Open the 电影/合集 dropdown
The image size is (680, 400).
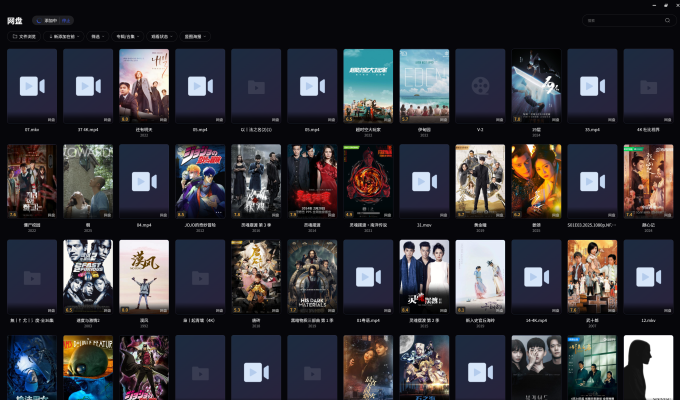(x=127, y=36)
